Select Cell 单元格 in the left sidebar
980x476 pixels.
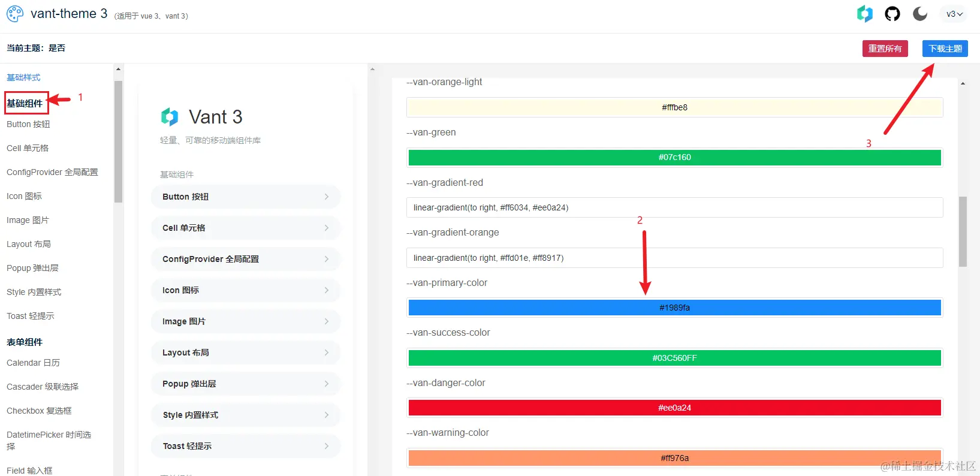click(x=28, y=148)
